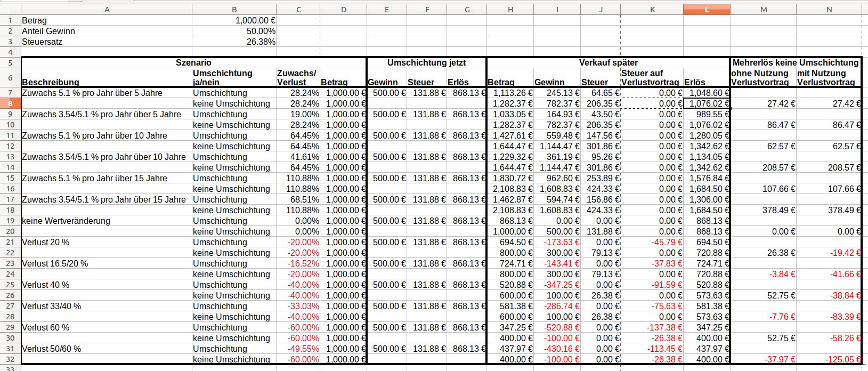Click row 32 header

[x=10, y=359]
